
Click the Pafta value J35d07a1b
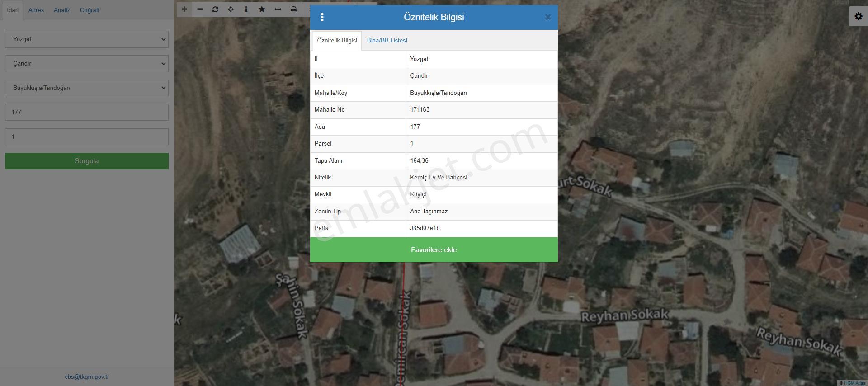tap(425, 228)
